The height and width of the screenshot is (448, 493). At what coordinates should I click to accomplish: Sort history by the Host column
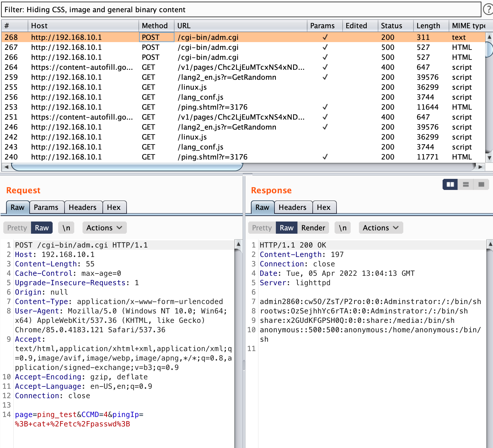[x=83, y=26]
